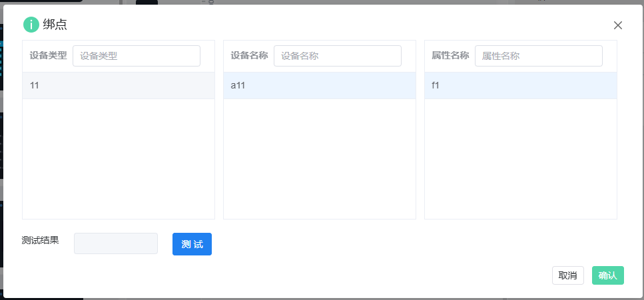The height and width of the screenshot is (300, 644).
Task: Select device type row 11
Action: click(x=119, y=85)
